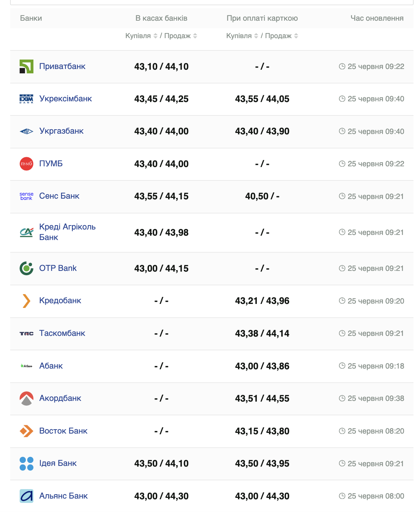420x512 pixels.
Task: Click the red ПУМБ logo icon
Action: tap(26, 164)
